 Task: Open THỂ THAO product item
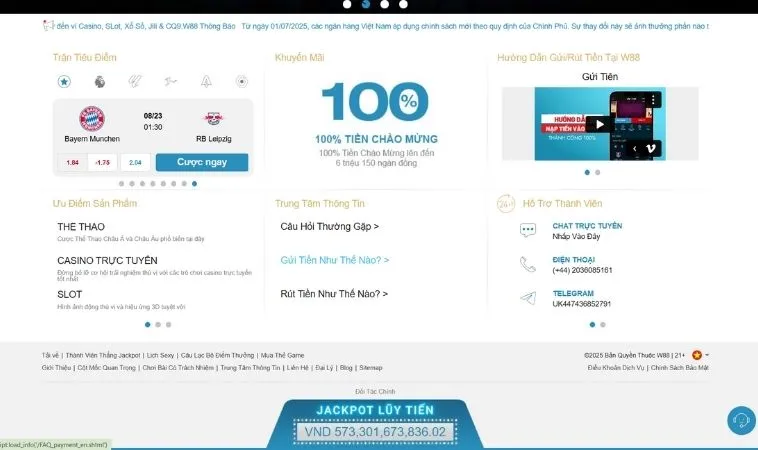(81, 227)
